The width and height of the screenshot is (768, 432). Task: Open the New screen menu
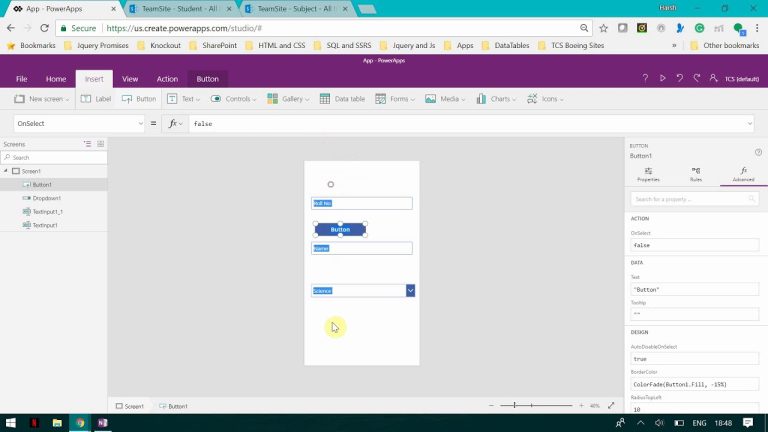click(41, 99)
